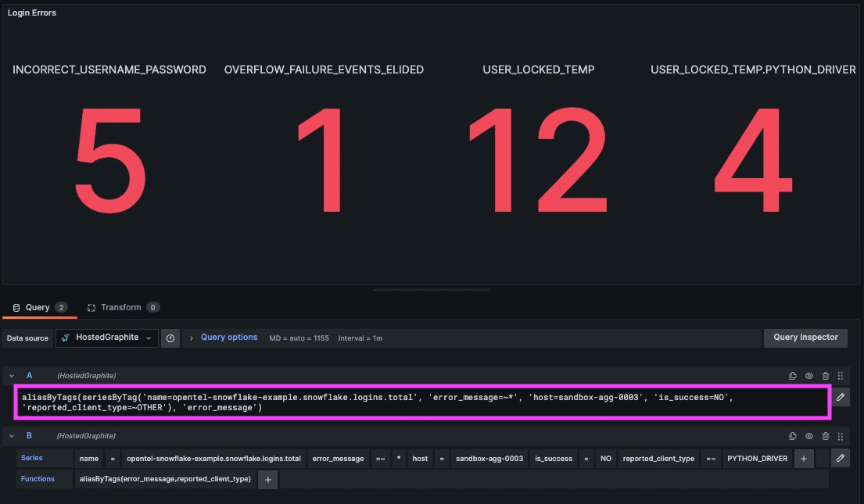Click the USER_LOCKED_TEMP stat value 12
864x504 pixels.
538,160
